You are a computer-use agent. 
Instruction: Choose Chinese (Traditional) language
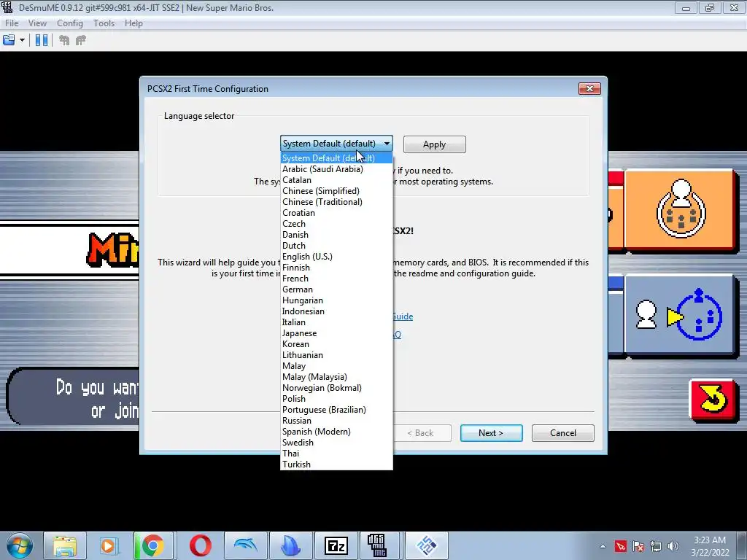336,202
